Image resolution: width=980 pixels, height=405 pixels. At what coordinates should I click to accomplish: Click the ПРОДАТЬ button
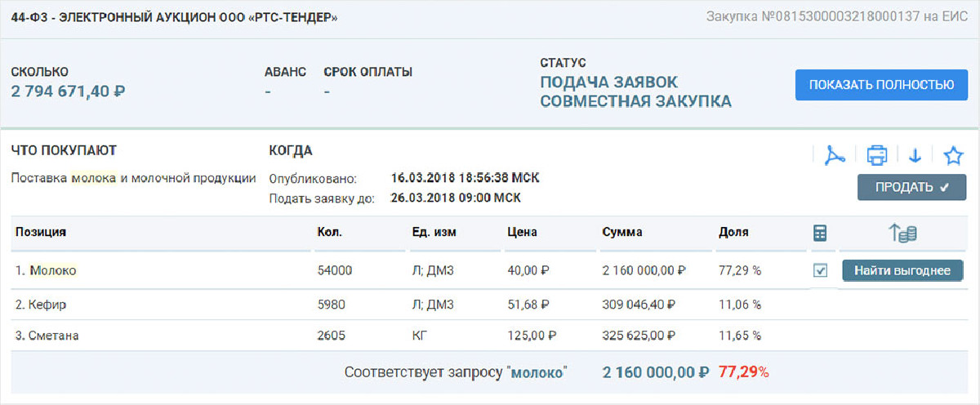coord(911,187)
